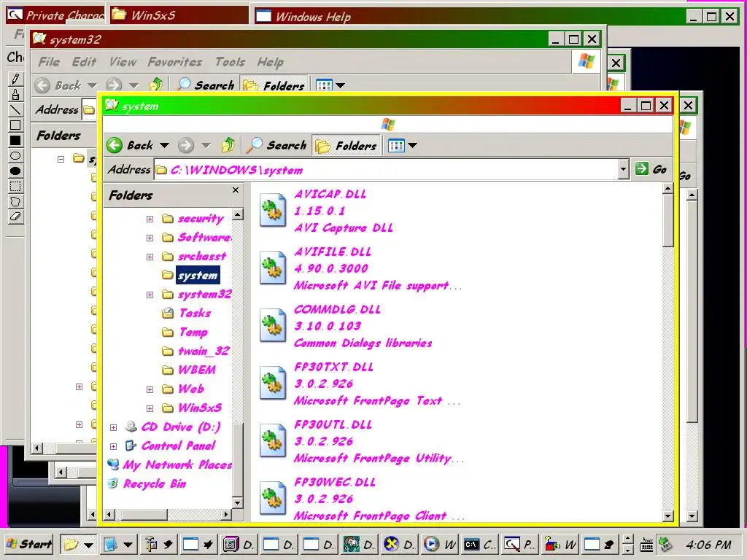Select the FP30TXT.DLL file icon
The height and width of the screenshot is (560, 747).
pyautogui.click(x=273, y=382)
